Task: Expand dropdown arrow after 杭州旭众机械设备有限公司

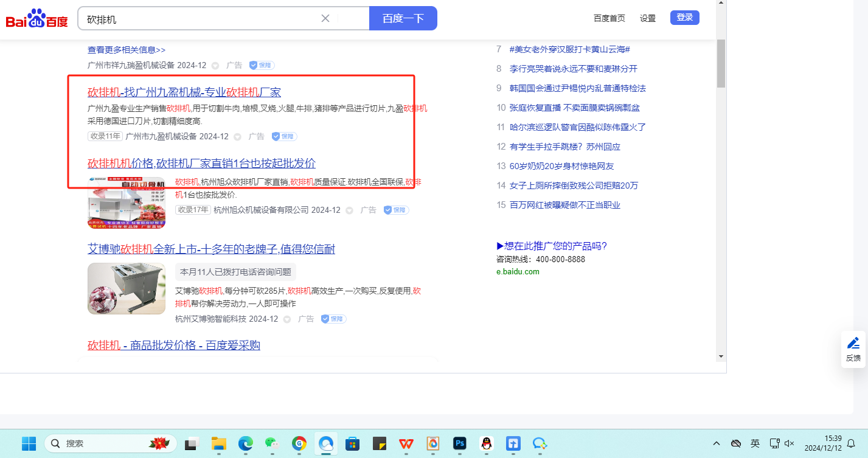Action: click(349, 210)
